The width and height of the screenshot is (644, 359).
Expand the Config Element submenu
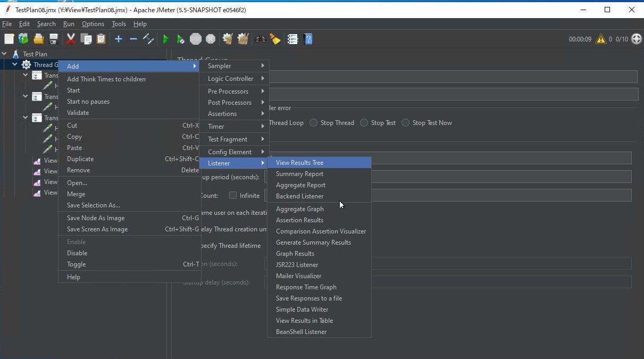[x=234, y=152]
